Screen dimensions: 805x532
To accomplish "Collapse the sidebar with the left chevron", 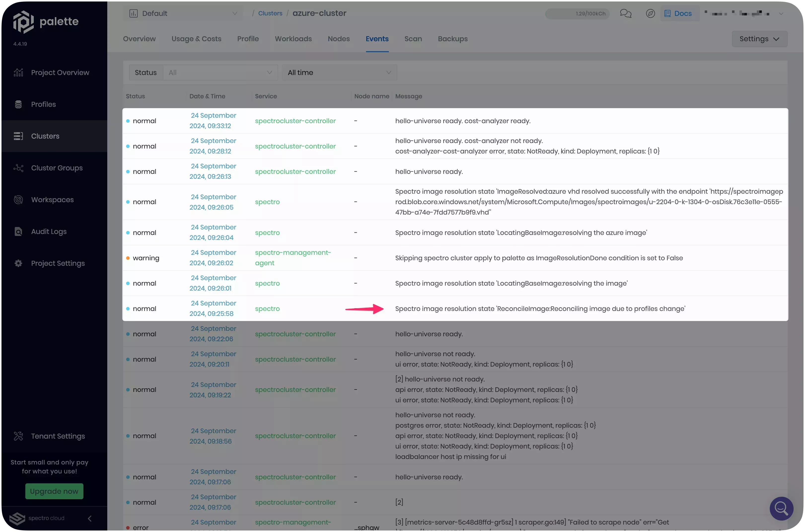I will 90,518.
